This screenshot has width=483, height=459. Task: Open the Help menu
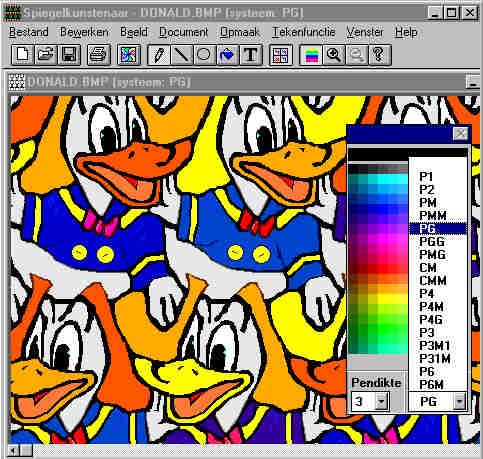pyautogui.click(x=406, y=32)
